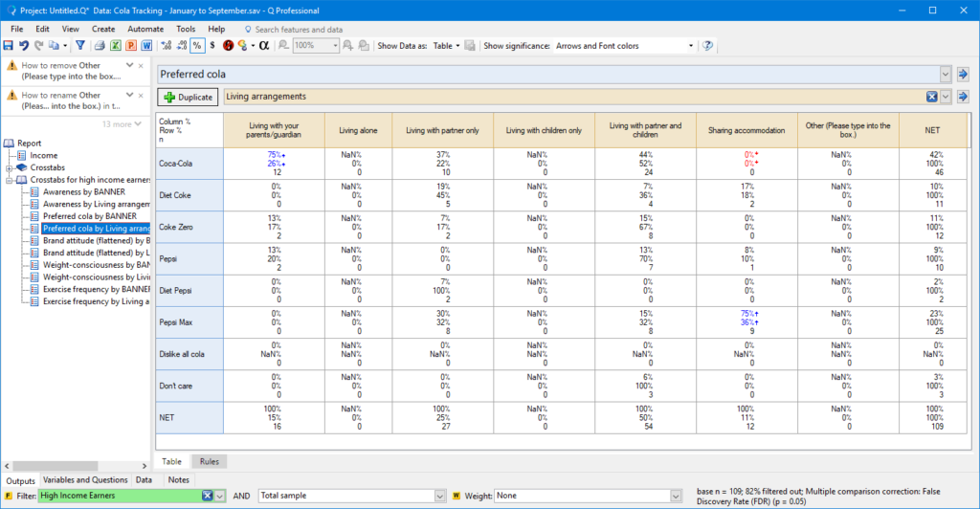Undo the last action

(x=24, y=46)
